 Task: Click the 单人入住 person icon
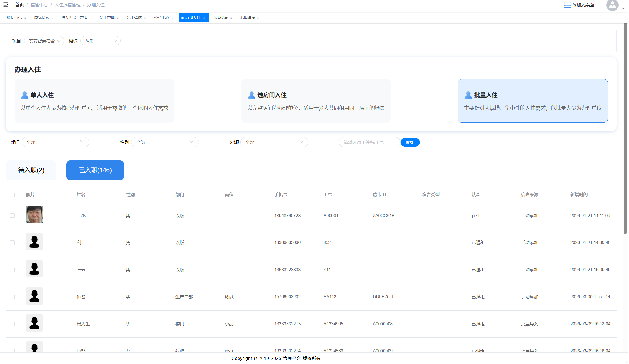(x=24, y=95)
